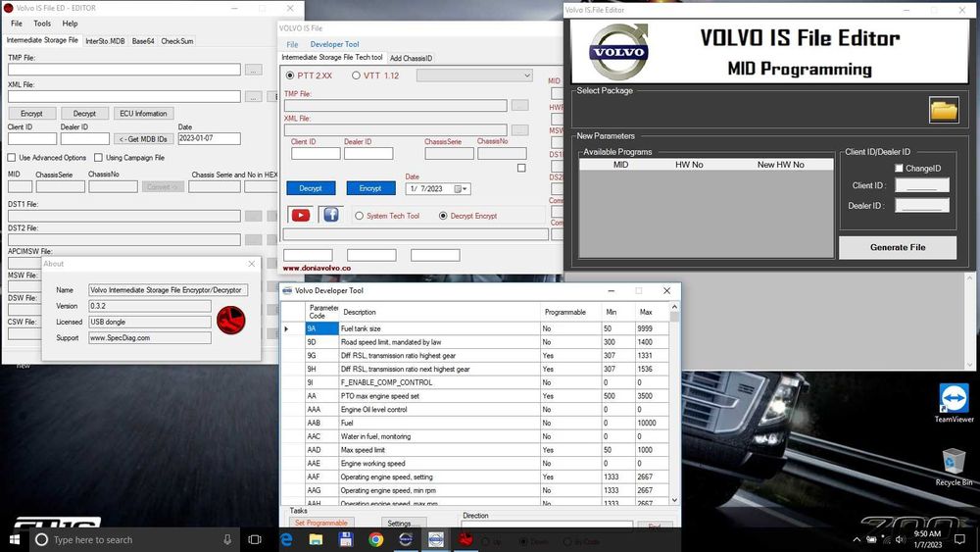Select the VTT 1.12 radio button

click(x=357, y=75)
